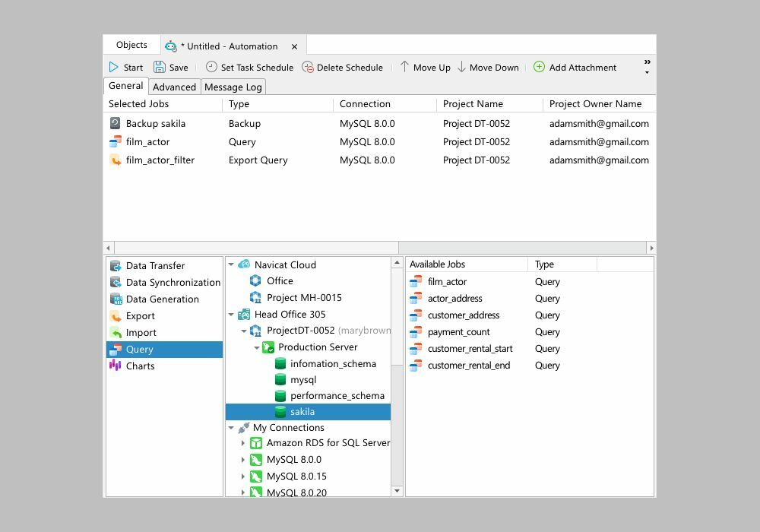Close the Untitled - Automation tab
This screenshot has width=760, height=532.
[x=294, y=46]
